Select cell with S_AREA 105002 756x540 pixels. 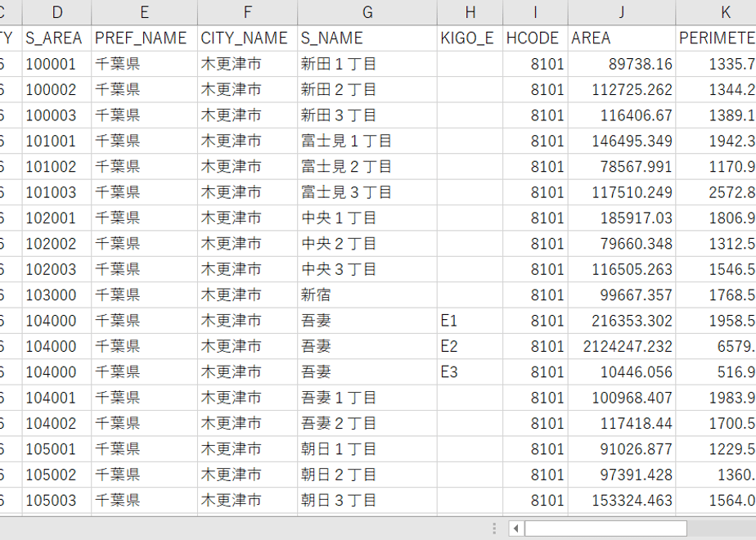(x=57, y=475)
